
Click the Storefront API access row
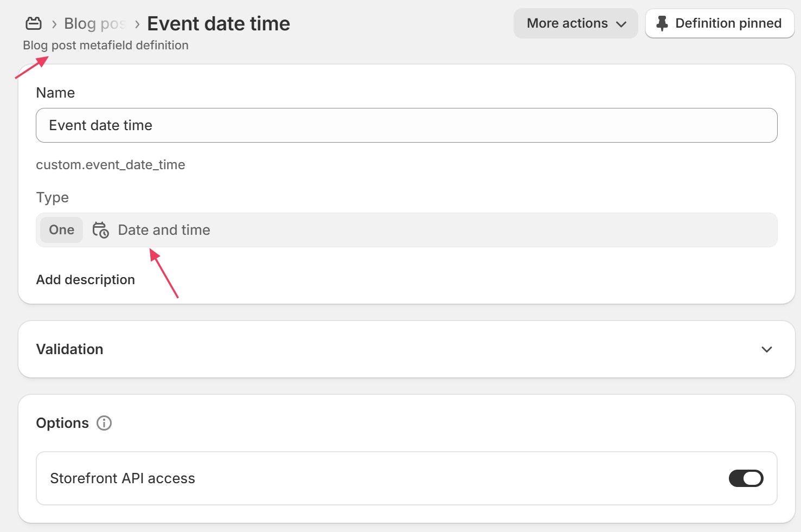[x=406, y=478]
